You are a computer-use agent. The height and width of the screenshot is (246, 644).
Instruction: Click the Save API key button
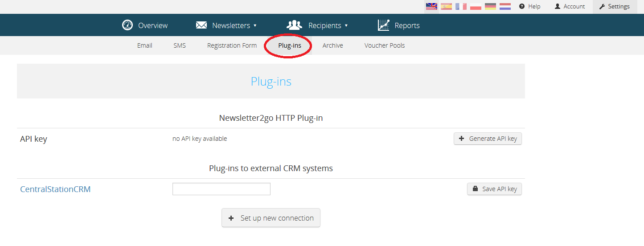(x=494, y=189)
